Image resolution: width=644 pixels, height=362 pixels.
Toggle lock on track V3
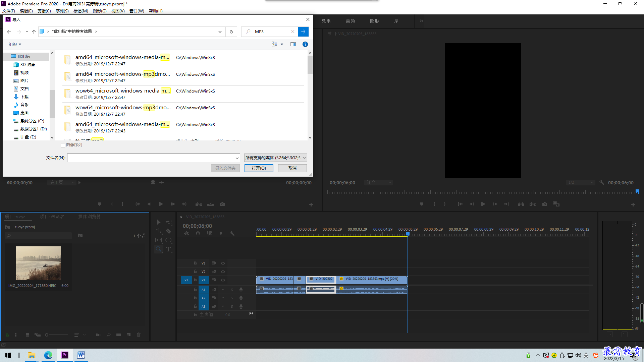coord(195,263)
